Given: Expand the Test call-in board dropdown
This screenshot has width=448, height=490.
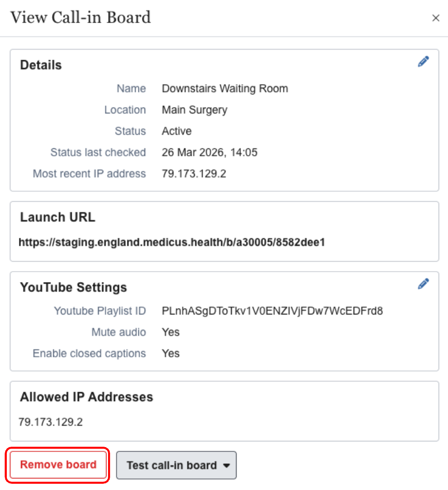Looking at the screenshot, I should [x=176, y=465].
